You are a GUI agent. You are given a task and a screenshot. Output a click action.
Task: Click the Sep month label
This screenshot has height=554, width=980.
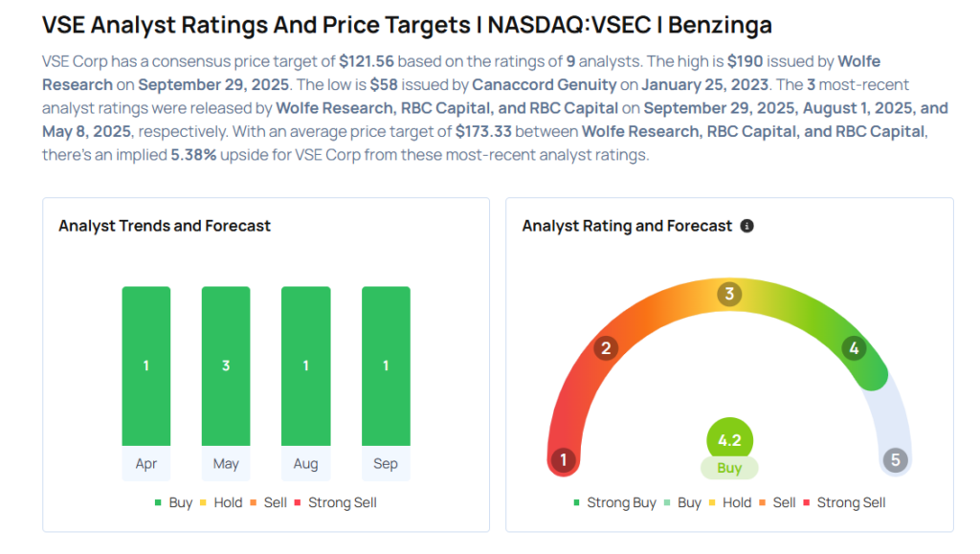pyautogui.click(x=386, y=464)
